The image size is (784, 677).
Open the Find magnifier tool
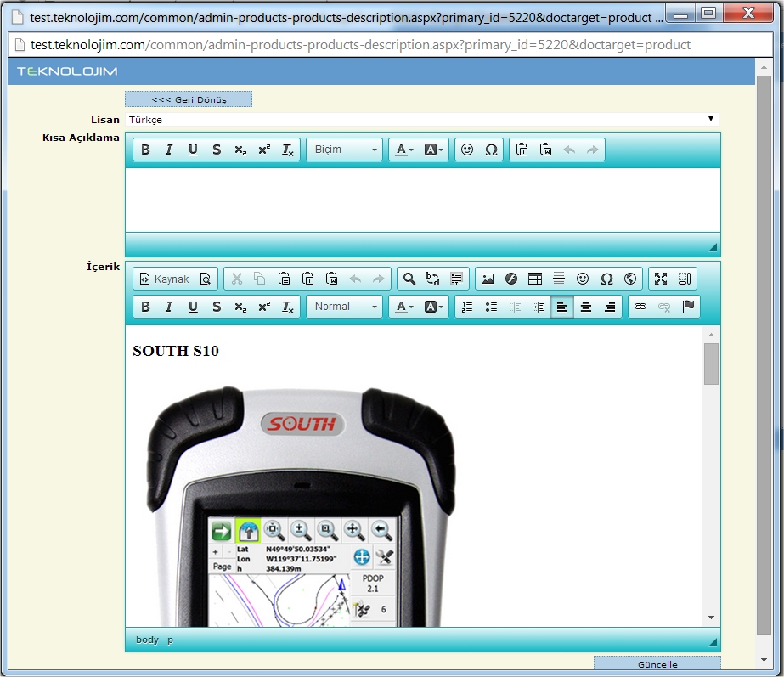pos(409,279)
